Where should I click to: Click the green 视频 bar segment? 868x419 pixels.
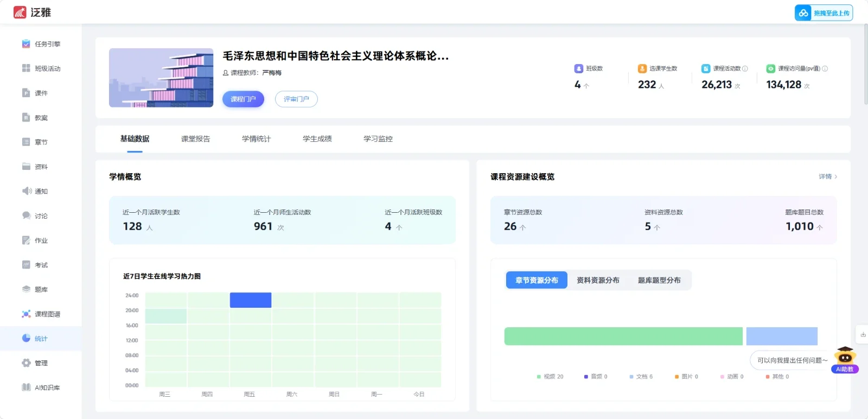pyautogui.click(x=623, y=336)
